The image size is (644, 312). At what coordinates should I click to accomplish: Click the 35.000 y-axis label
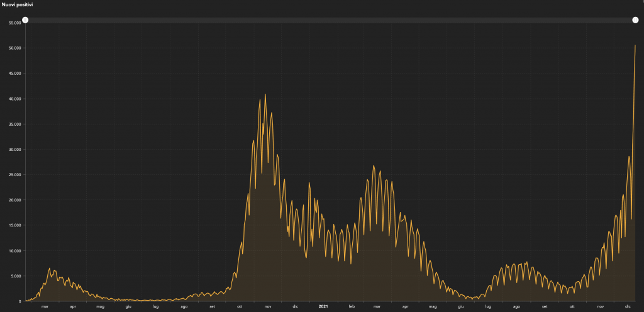pos(14,124)
